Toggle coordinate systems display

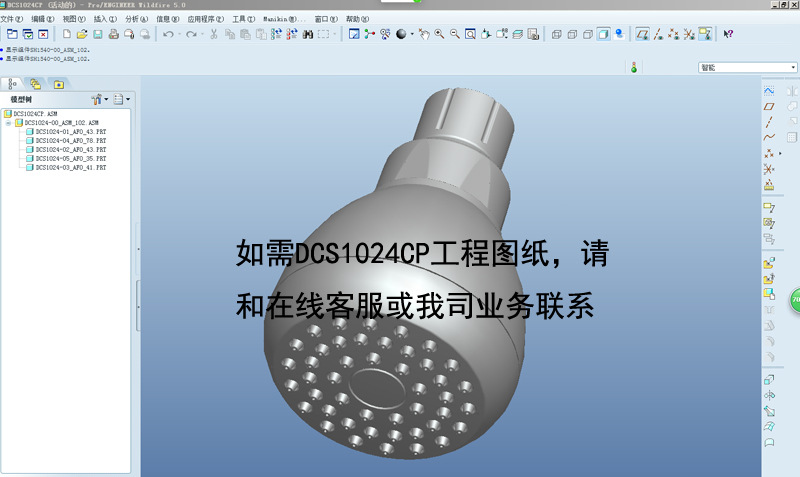689,34
